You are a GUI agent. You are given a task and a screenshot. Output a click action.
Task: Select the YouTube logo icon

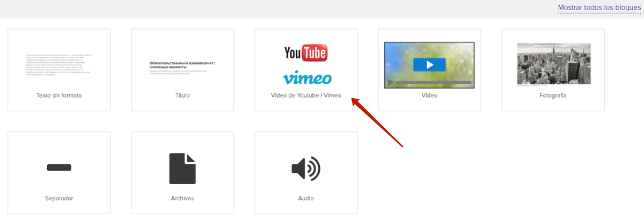(x=306, y=53)
